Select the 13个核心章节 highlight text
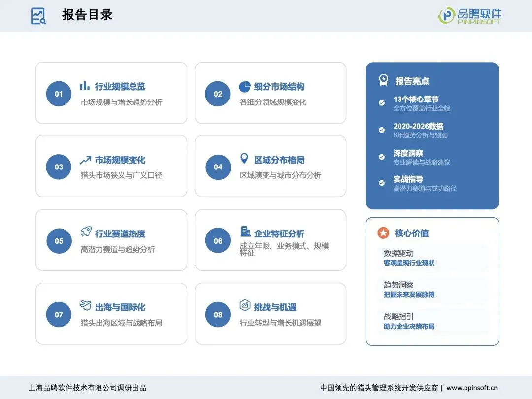The height and width of the screenshot is (399, 532). pos(416,99)
